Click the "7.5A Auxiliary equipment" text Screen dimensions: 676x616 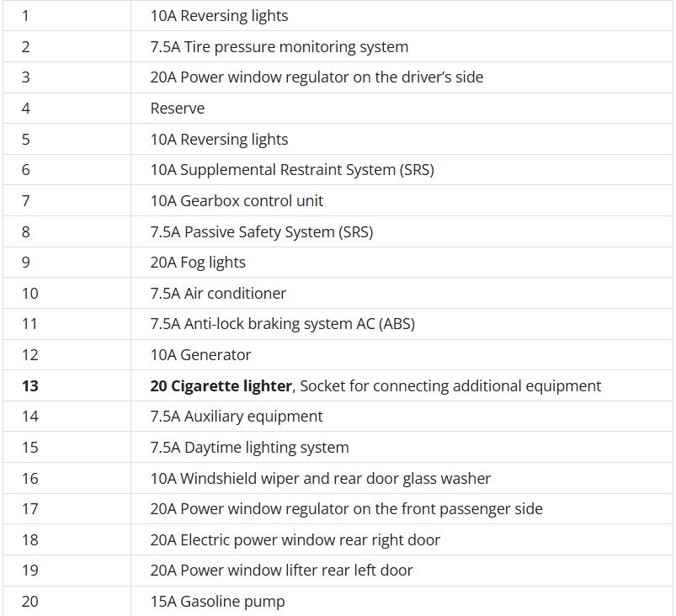tap(237, 417)
